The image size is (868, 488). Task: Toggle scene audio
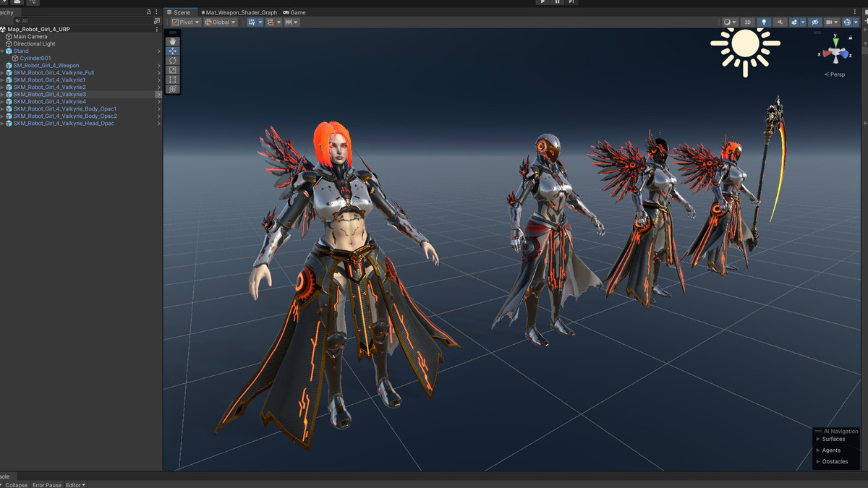[780, 22]
